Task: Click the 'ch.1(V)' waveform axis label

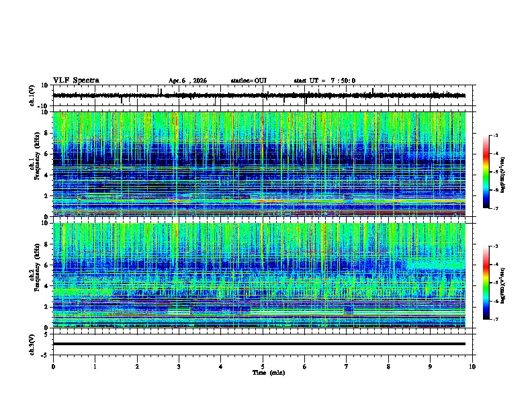Action: (32, 95)
